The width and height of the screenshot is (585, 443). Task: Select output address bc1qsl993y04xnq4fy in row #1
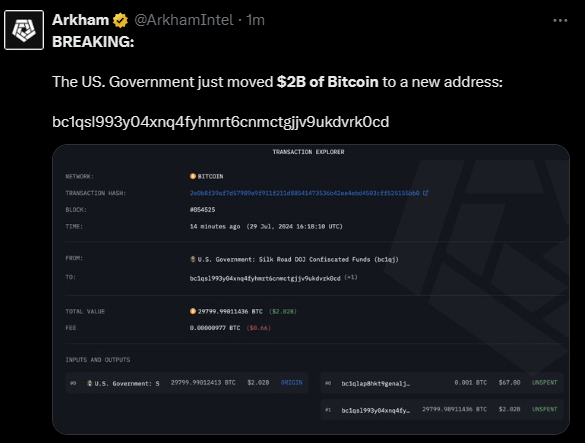click(375, 410)
